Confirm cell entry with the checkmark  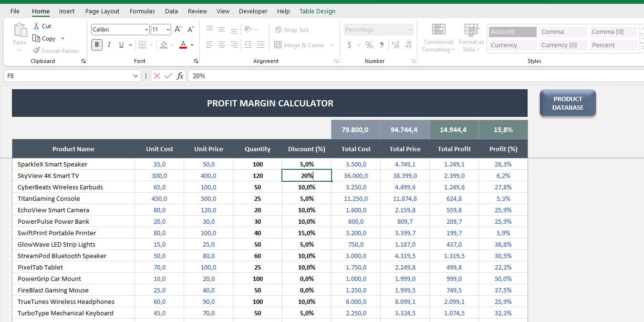point(167,76)
